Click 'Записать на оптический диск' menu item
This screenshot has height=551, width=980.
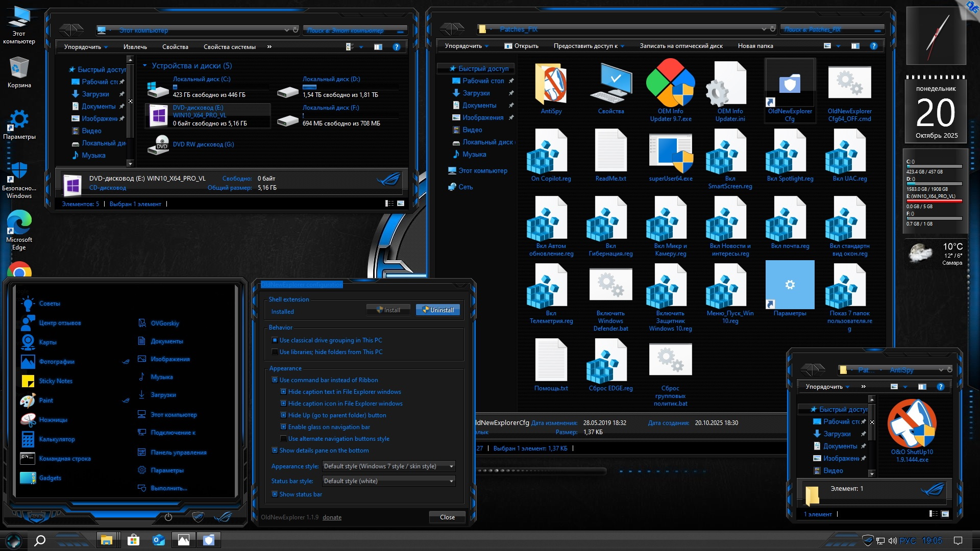pos(681,45)
